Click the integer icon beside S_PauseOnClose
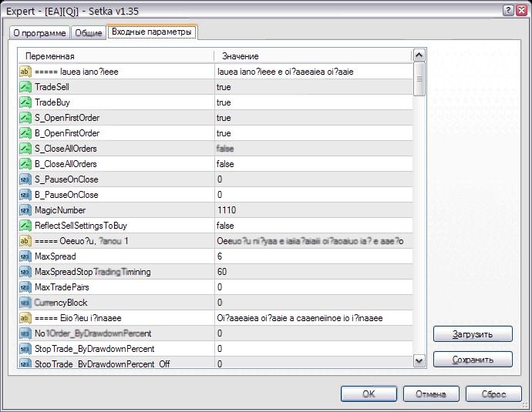This screenshot has width=532, height=412. 25,179
